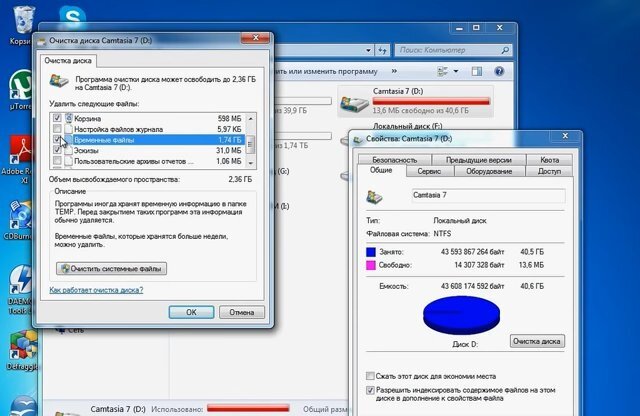Check Пользовательские архивы отчетов checkbox
The width and height of the screenshot is (640, 416).
coord(57,160)
